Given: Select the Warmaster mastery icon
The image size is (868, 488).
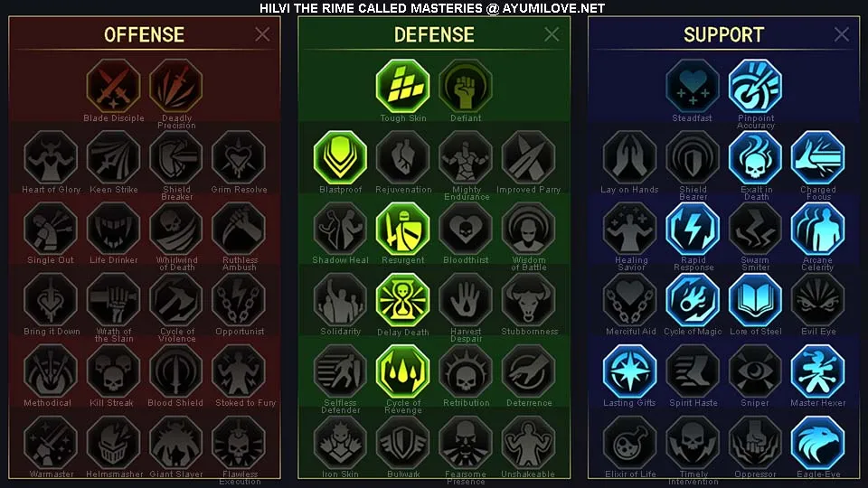Looking at the screenshot, I should click(x=51, y=443).
